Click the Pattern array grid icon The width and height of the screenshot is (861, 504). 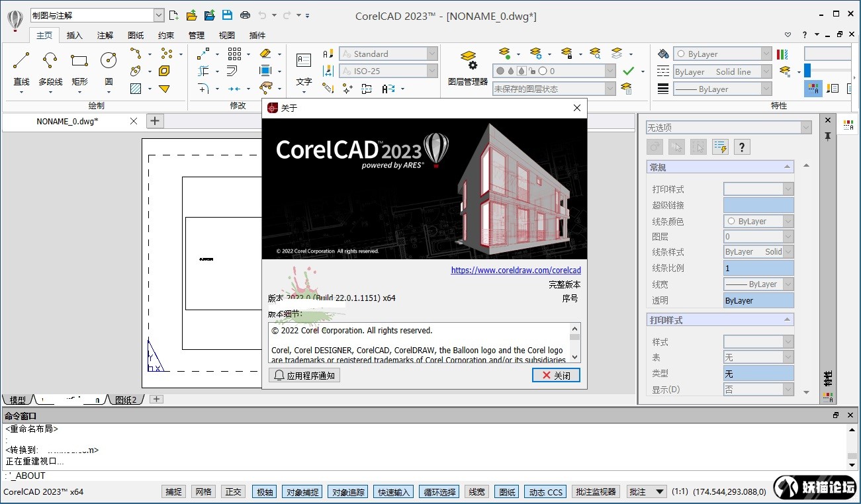click(234, 54)
